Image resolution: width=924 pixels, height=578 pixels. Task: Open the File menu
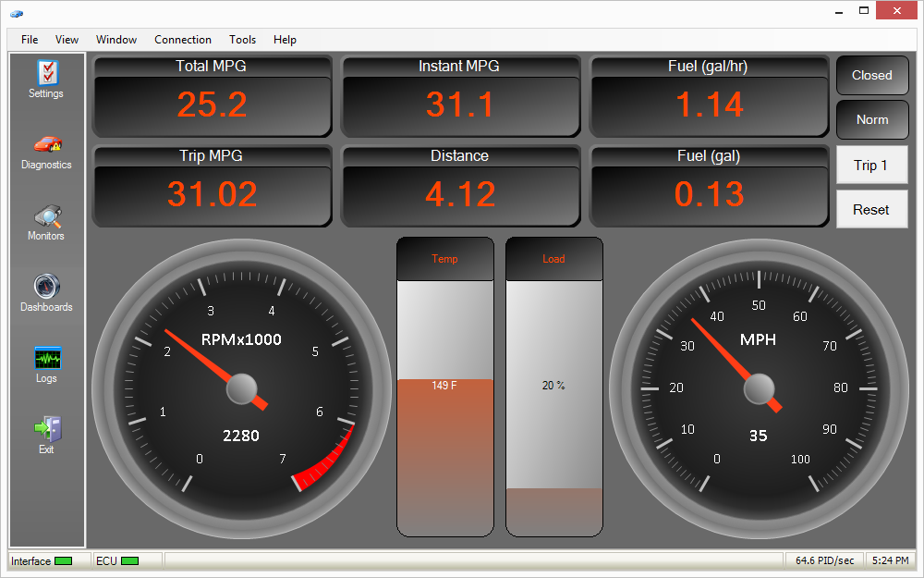pos(30,40)
